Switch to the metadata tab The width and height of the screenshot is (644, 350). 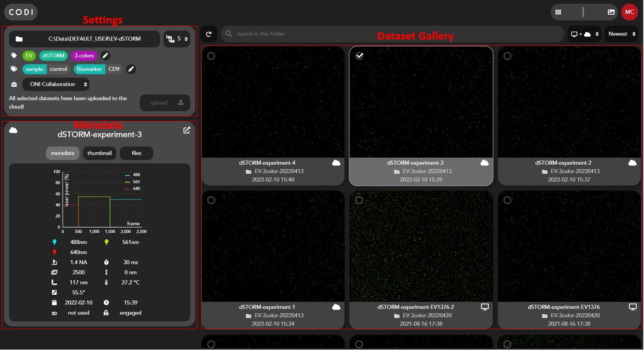coord(62,153)
